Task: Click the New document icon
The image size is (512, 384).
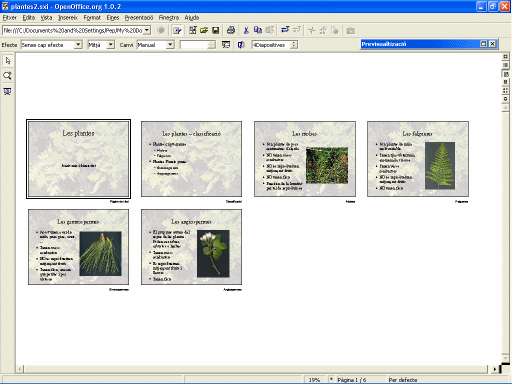Action: pyautogui.click(x=192, y=30)
